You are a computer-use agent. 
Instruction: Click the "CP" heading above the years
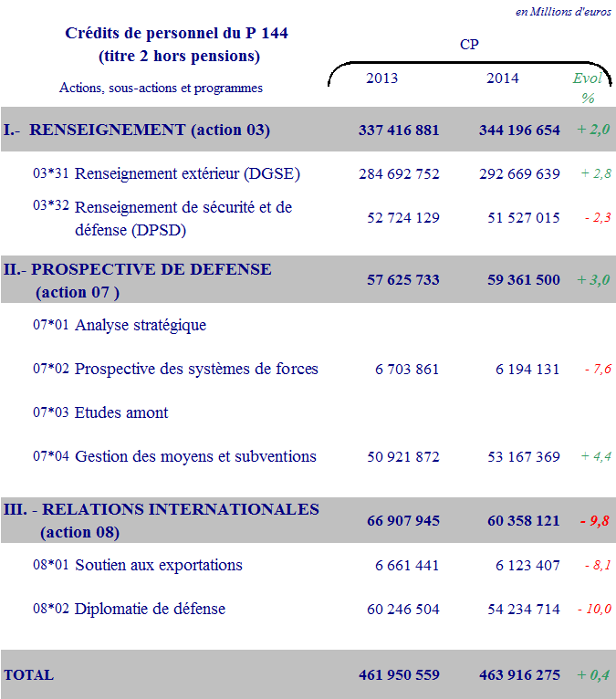[469, 44]
